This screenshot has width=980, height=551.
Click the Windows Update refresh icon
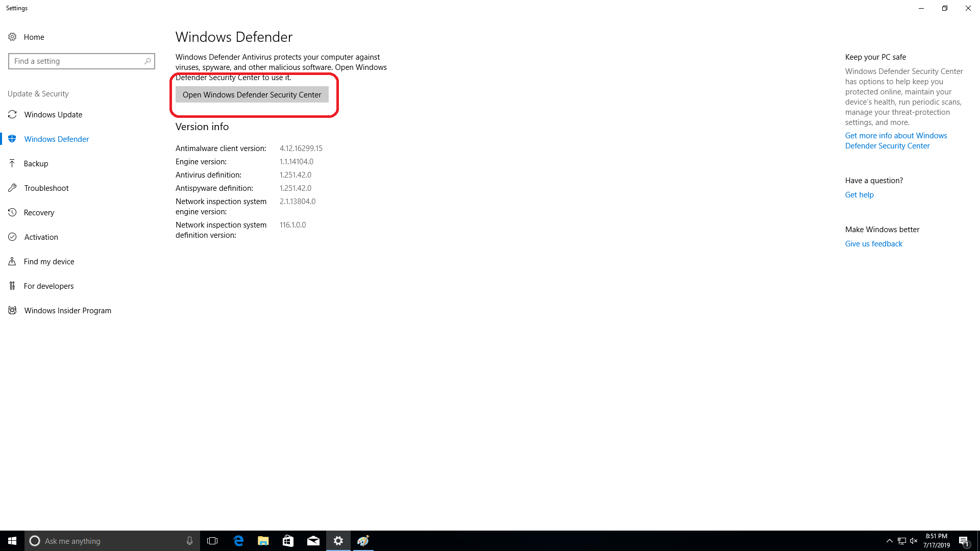point(12,114)
